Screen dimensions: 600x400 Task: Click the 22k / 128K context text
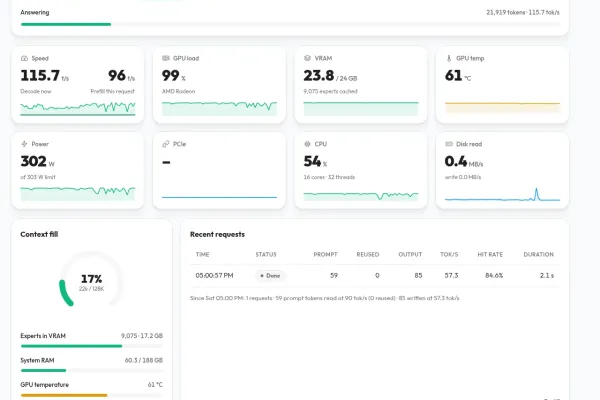pos(91,289)
